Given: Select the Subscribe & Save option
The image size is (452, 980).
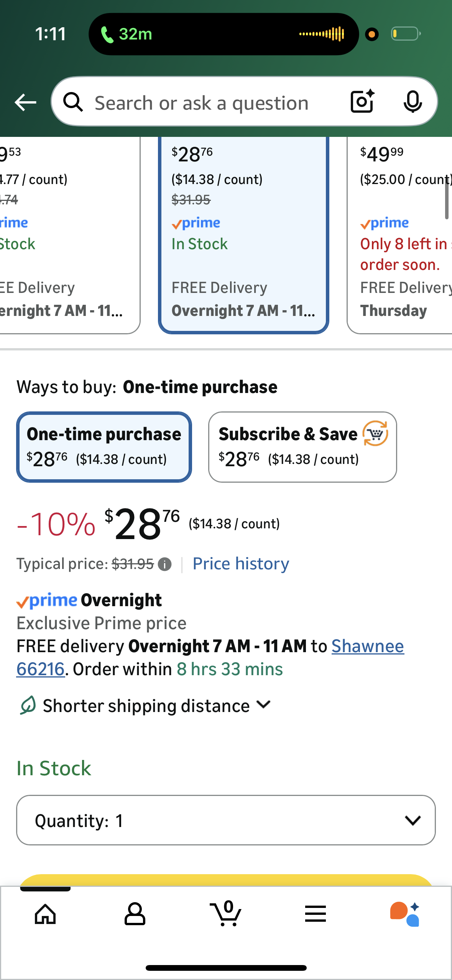Looking at the screenshot, I should tap(302, 447).
